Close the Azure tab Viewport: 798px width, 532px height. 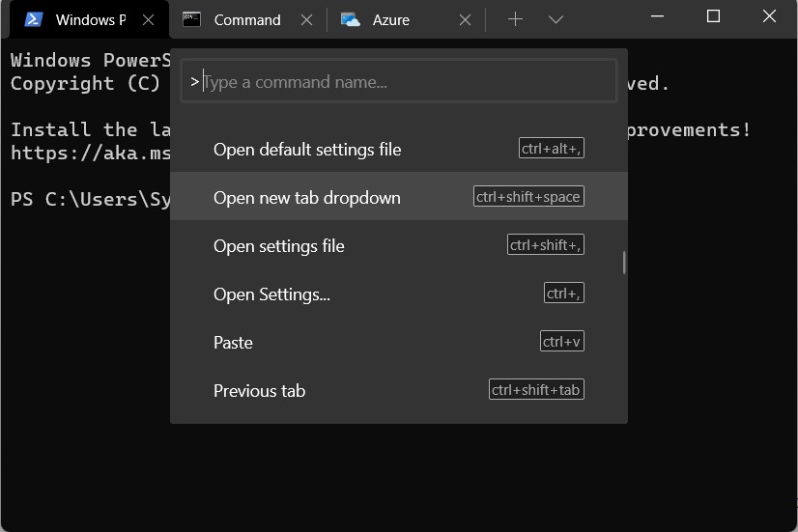click(465, 20)
